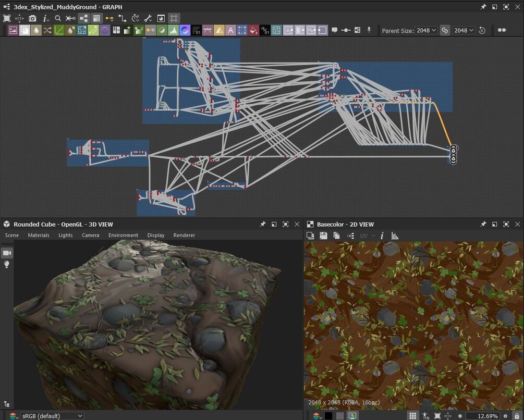Open the Renderer menu
Image resolution: width=524 pixels, height=420 pixels.
coord(184,236)
